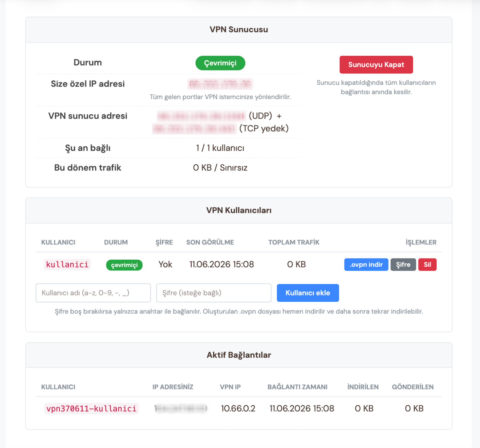Click the Gönderilen 0 KB value

point(414,408)
